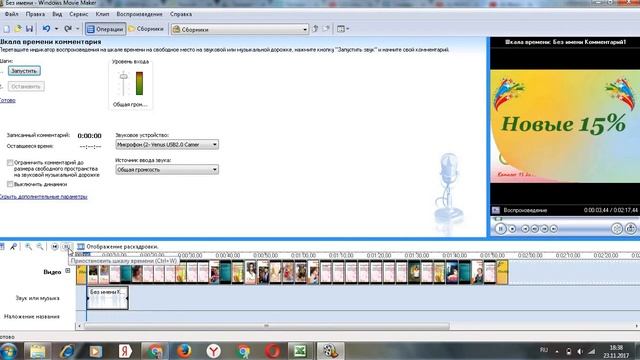Rewind the timeline to the beginning
Image resolution: width=640 pixels, height=360 pixels.
[x=55, y=247]
